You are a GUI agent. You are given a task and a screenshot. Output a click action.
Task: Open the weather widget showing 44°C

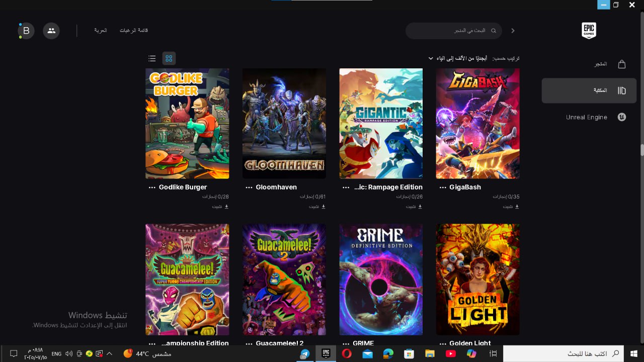(147, 353)
